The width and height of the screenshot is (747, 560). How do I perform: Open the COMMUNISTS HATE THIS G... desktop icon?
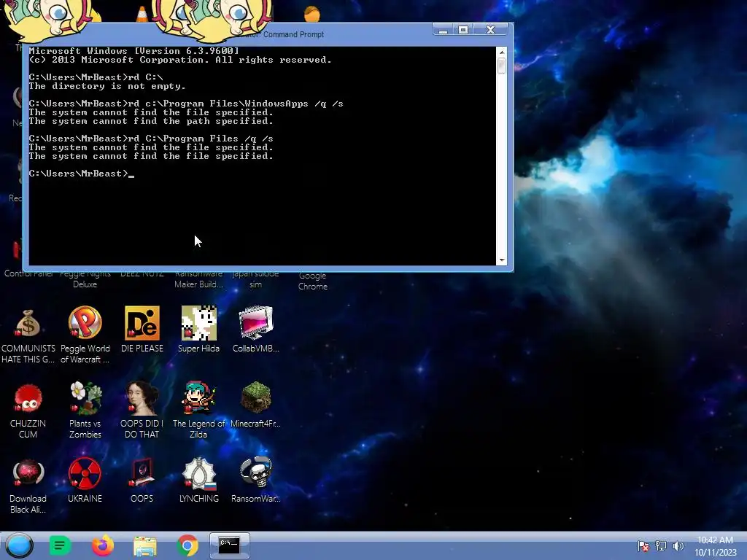tap(28, 336)
